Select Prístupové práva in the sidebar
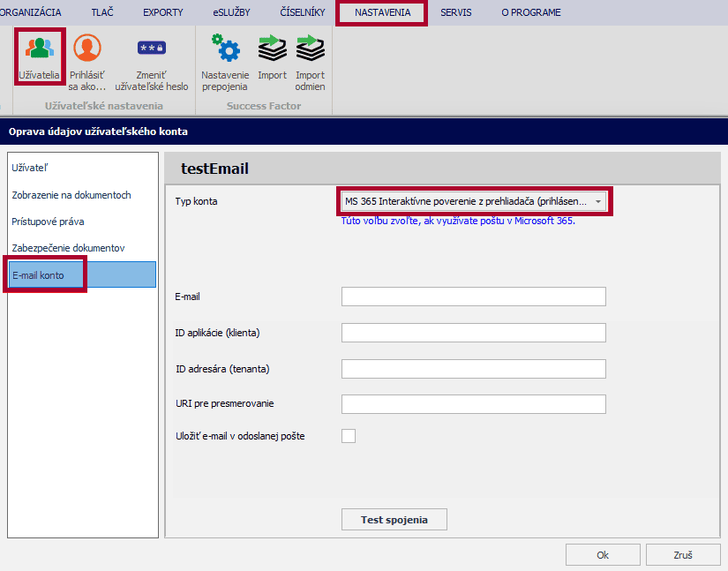The image size is (728, 571). [49, 222]
